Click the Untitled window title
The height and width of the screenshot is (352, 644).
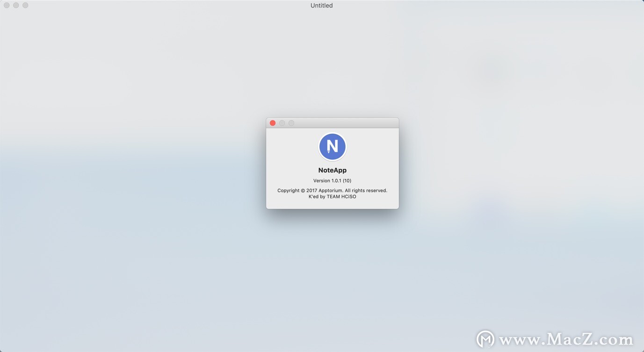pyautogui.click(x=322, y=6)
